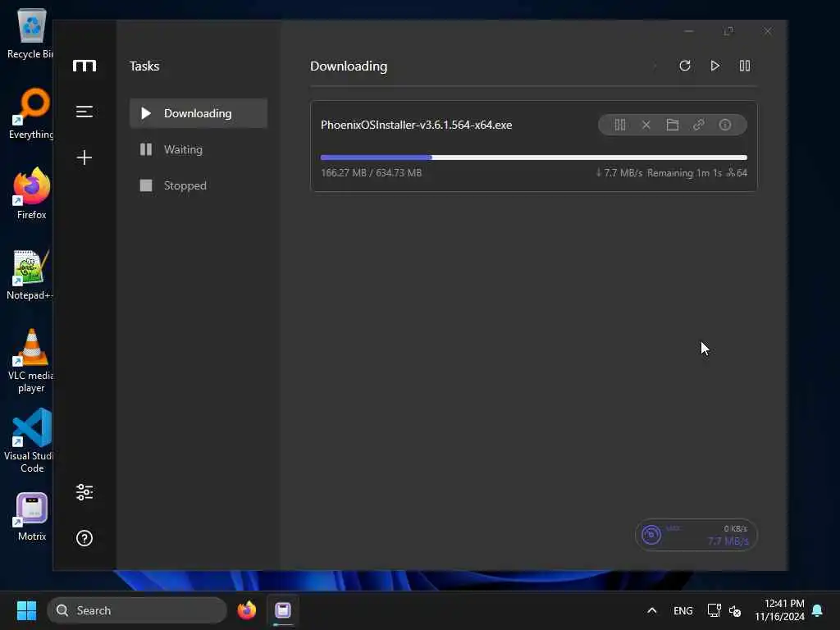This screenshot has width=840, height=630.
Task: Show PhoenixOSInstaller task info
Action: tap(725, 125)
